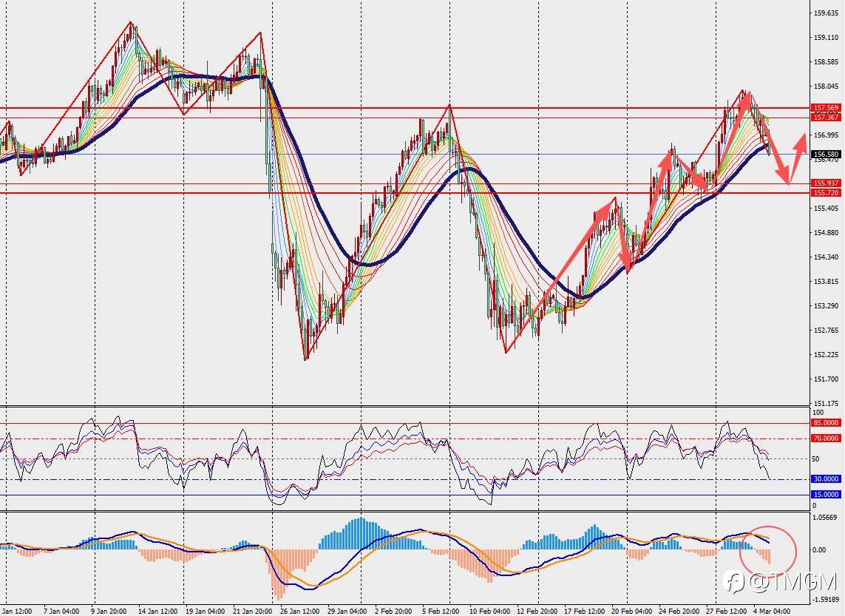Click the 155.720 red price tag
The image size is (845, 616).
click(x=826, y=192)
